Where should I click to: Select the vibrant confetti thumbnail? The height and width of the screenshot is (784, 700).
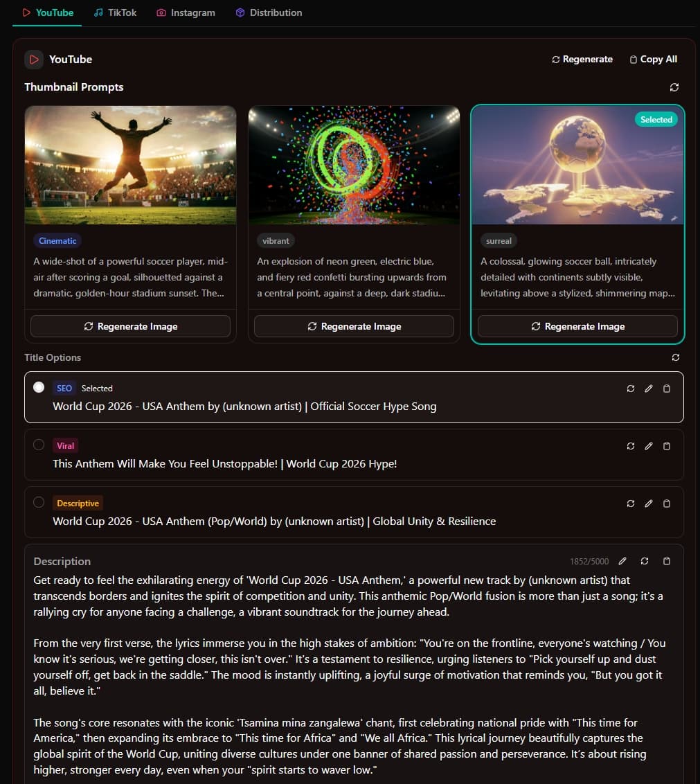tap(354, 165)
